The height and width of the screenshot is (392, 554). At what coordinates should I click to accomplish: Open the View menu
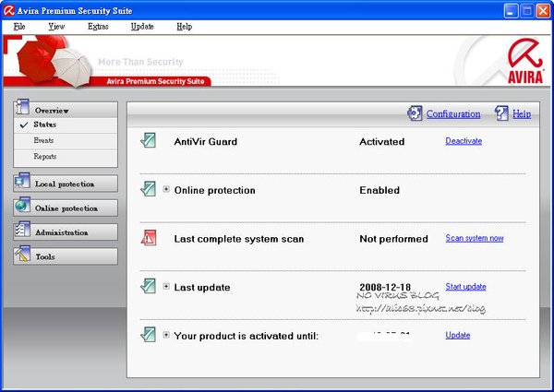tap(56, 27)
